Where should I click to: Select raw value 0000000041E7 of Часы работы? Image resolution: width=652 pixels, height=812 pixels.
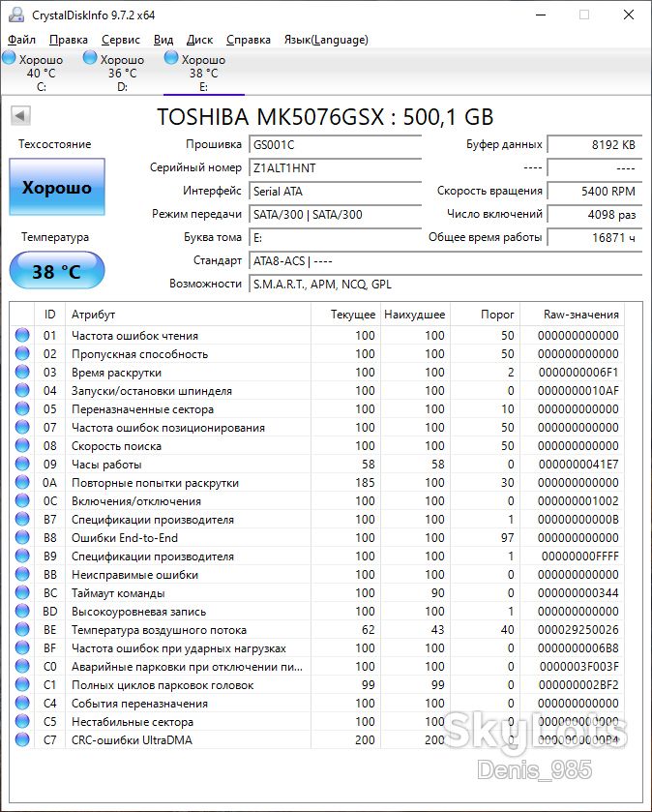click(578, 465)
